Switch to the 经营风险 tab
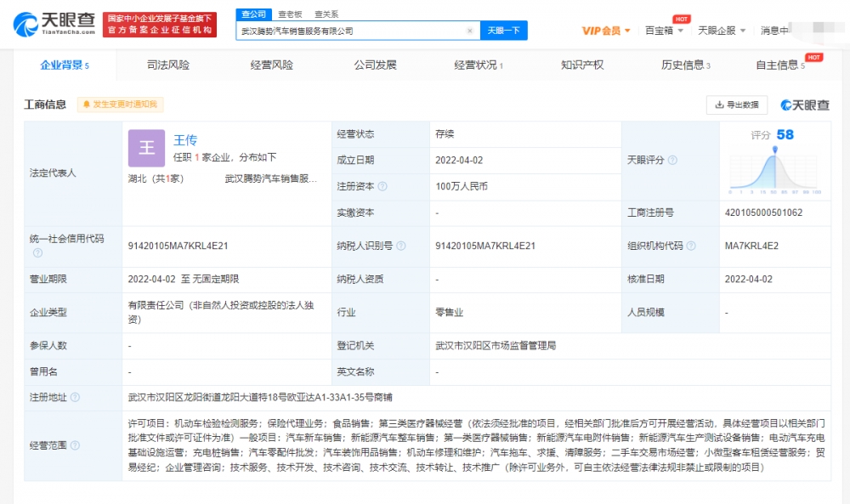The image size is (850, 504). (272, 65)
